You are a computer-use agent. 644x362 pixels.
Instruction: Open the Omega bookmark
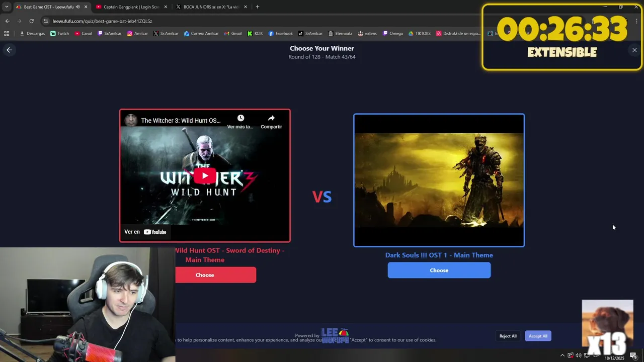(x=393, y=34)
